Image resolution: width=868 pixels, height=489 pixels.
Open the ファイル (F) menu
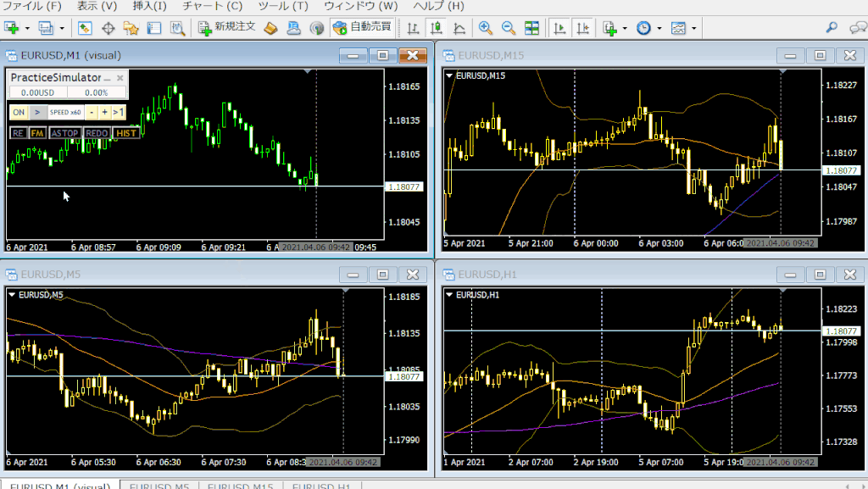(31, 6)
